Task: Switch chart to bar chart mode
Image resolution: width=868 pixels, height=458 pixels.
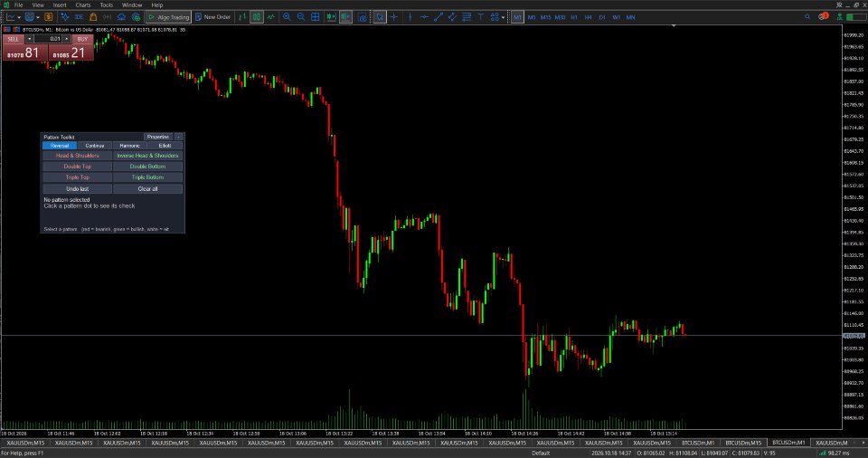Action: 242,17
